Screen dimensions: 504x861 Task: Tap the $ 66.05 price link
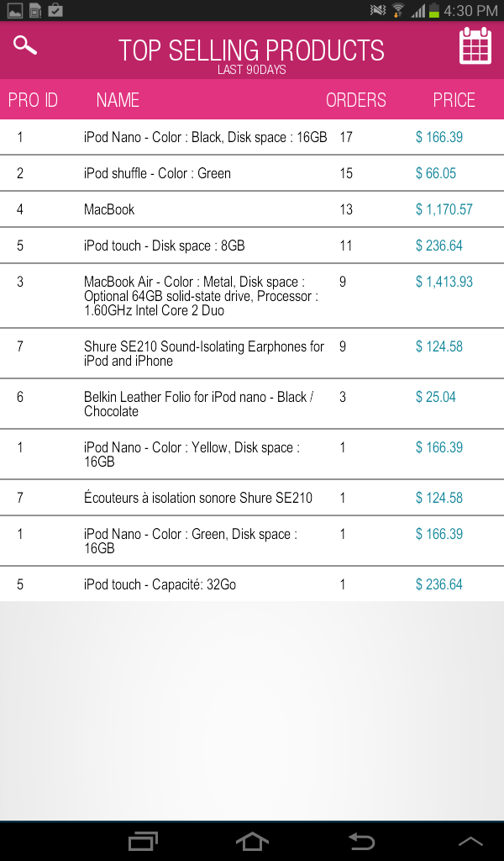click(435, 173)
